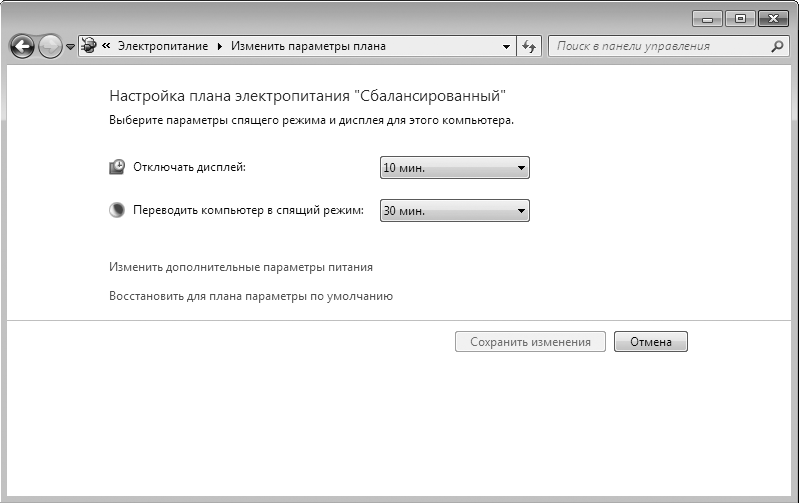Click the Отключать дисплей label
Image resolution: width=799 pixels, height=503 pixels.
click(x=190, y=167)
